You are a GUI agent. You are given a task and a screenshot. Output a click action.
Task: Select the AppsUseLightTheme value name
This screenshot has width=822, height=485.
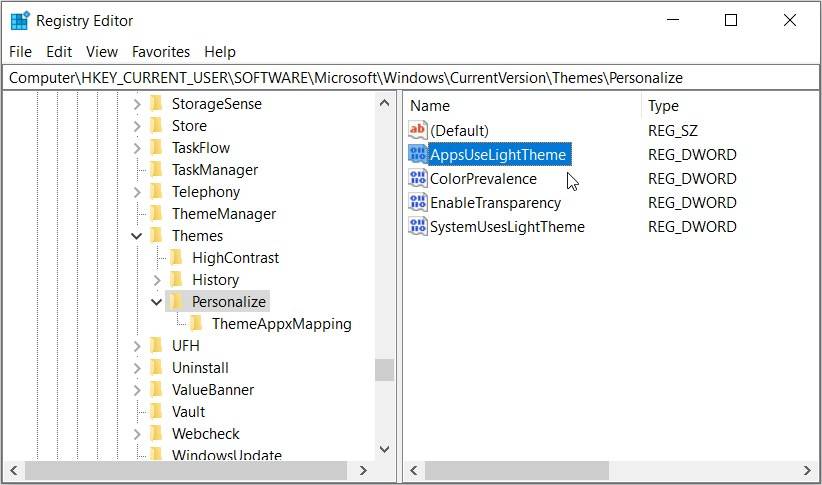pyautogui.click(x=498, y=154)
